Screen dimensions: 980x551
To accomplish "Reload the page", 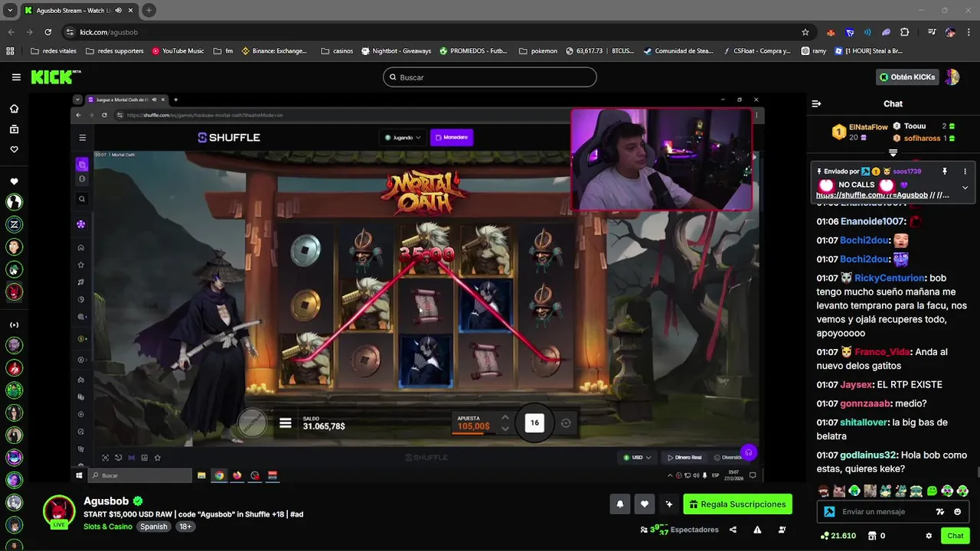I will 47,32.
